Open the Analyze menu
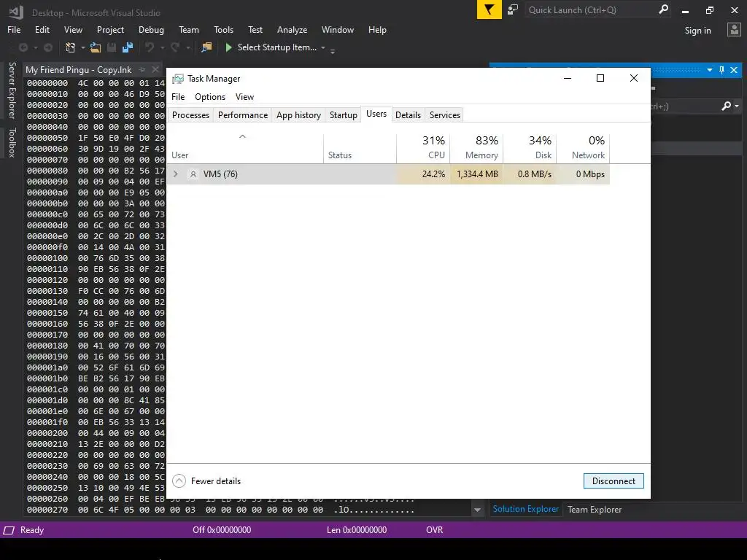The width and height of the screenshot is (747, 560). 292,29
